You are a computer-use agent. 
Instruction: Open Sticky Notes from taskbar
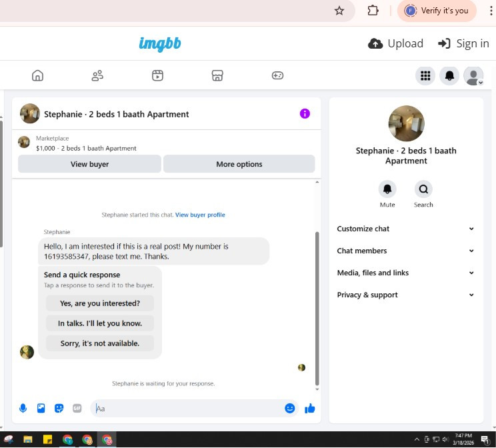coord(47,440)
